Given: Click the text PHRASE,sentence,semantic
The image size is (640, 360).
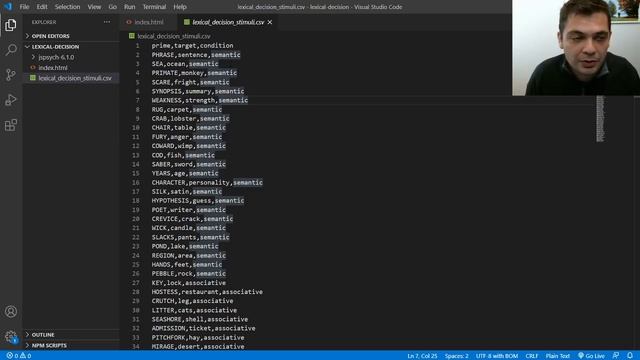Looking at the screenshot, I should click(196, 55).
